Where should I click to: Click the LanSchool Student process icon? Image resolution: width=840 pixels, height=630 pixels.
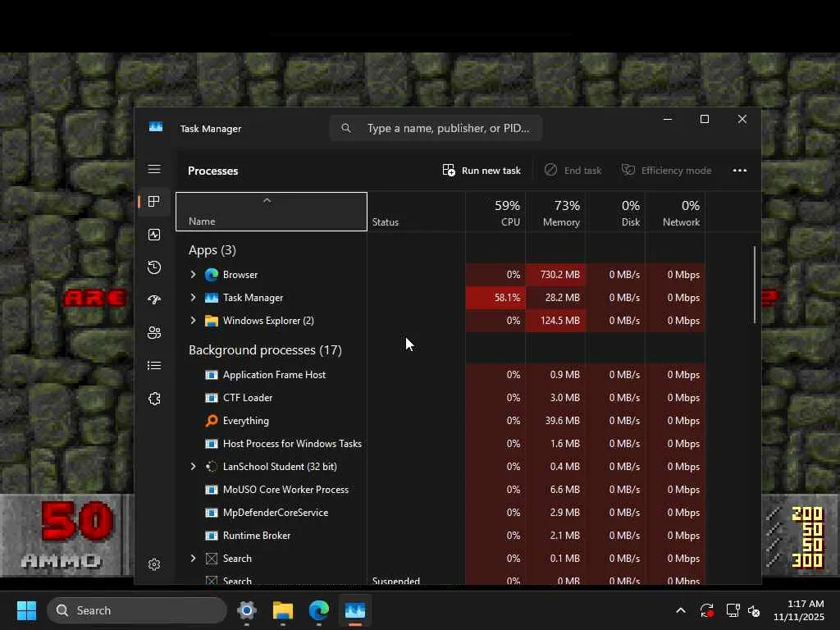[x=212, y=467]
